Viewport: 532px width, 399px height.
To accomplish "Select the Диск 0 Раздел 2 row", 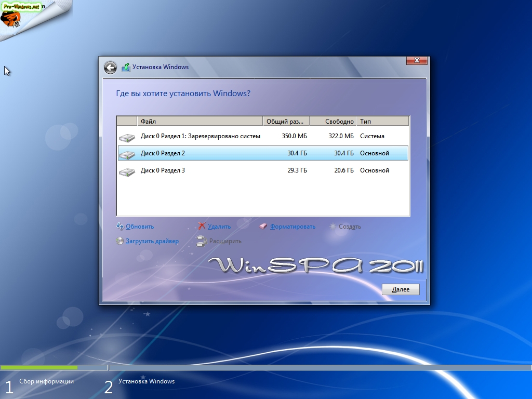I will coord(263,153).
